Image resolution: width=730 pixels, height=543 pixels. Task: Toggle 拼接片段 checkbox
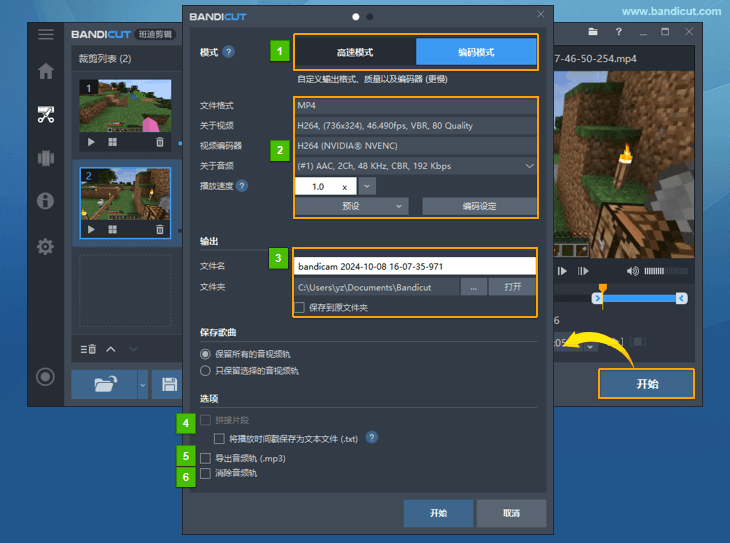click(x=205, y=420)
